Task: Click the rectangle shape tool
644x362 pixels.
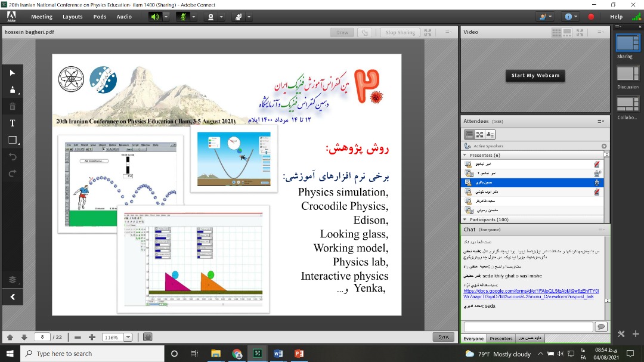Action: point(13,140)
